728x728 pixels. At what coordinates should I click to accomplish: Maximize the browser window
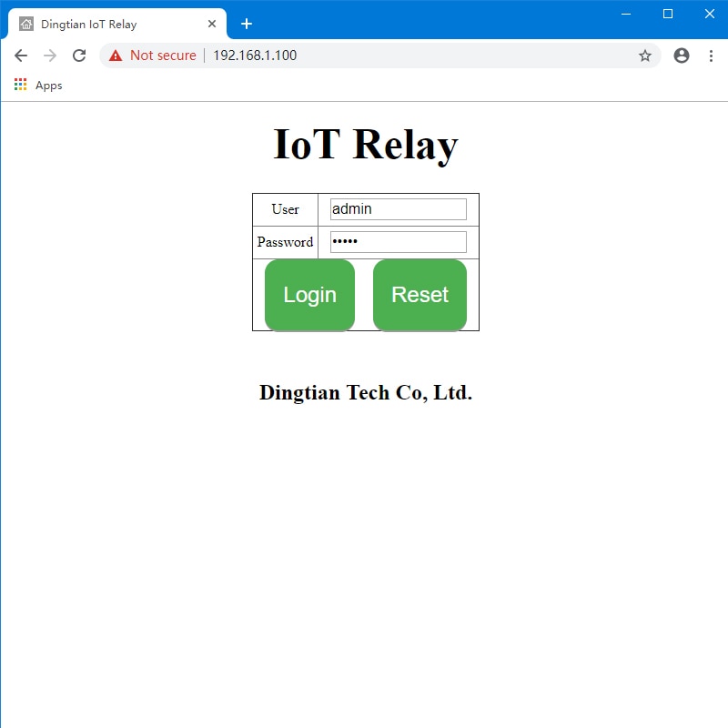(x=668, y=14)
